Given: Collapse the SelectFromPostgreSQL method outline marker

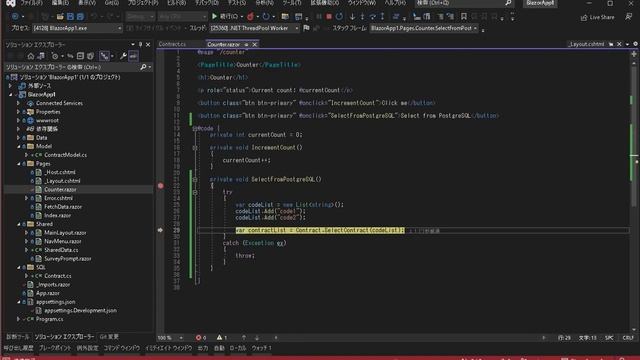Looking at the screenshot, I should click(195, 180).
